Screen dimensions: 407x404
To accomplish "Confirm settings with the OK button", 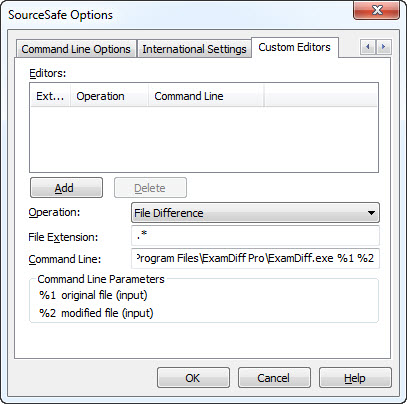I will [x=193, y=378].
